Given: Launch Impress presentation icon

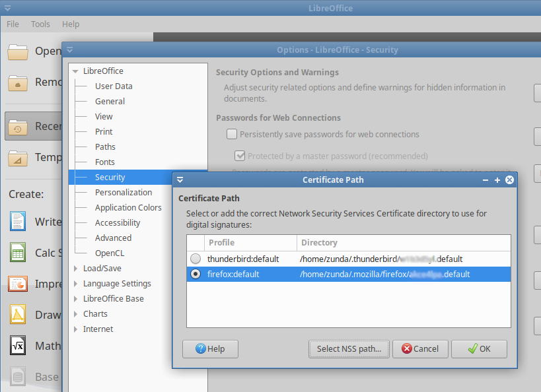Looking at the screenshot, I should click(x=18, y=284).
